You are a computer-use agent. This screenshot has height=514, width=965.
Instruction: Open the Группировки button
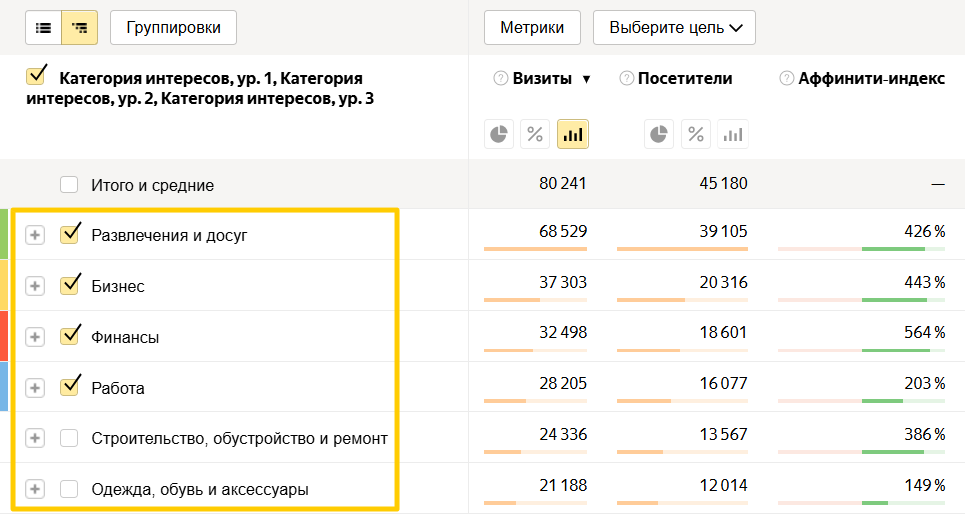[173, 28]
